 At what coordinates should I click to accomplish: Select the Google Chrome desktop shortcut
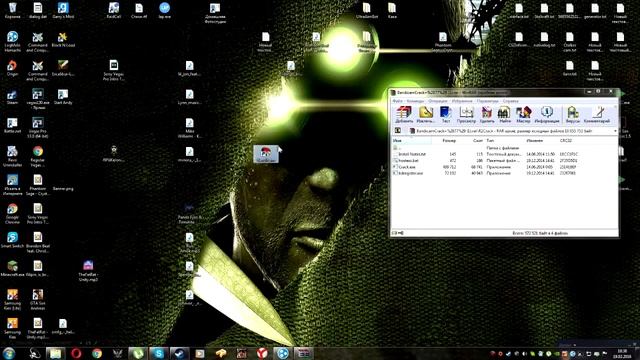(12, 214)
